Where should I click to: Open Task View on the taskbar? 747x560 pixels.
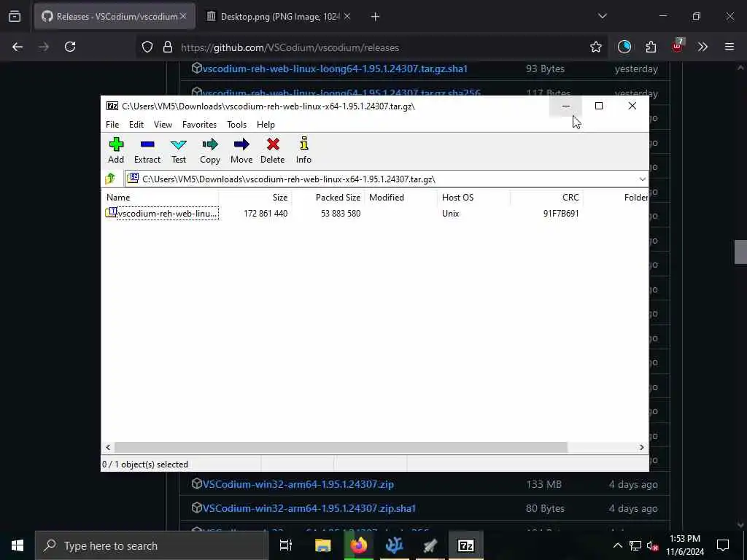click(285, 545)
